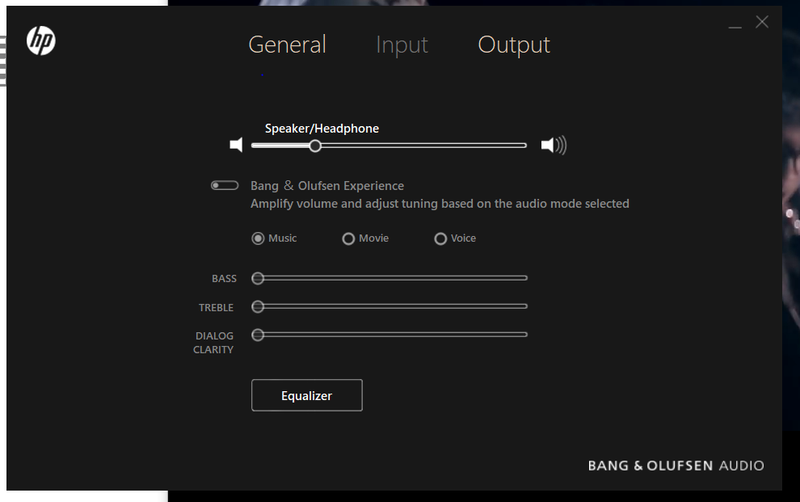Enable the Bang & Olufsen Experience toggle

[x=224, y=185]
